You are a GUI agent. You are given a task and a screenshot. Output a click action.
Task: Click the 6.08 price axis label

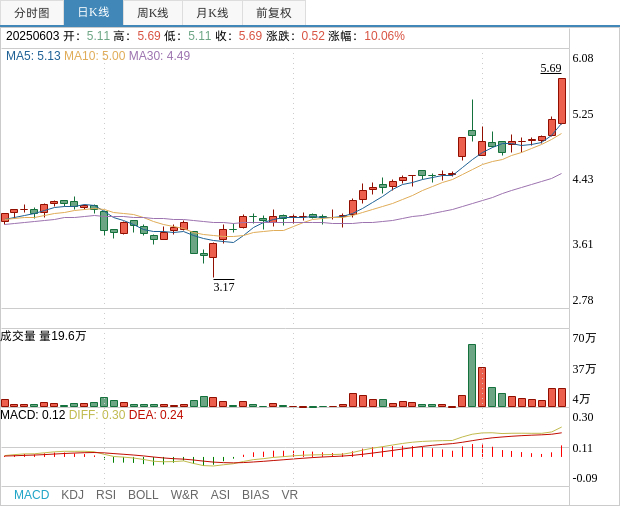[x=583, y=58]
